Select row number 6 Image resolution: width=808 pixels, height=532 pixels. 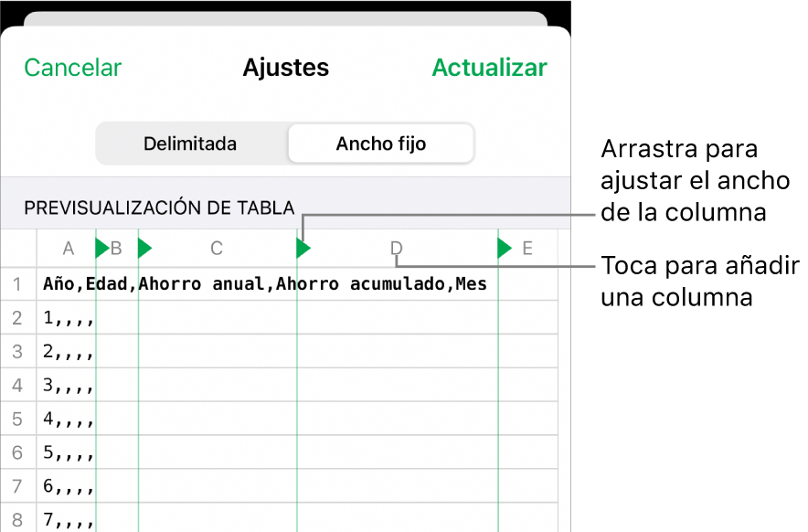17,452
